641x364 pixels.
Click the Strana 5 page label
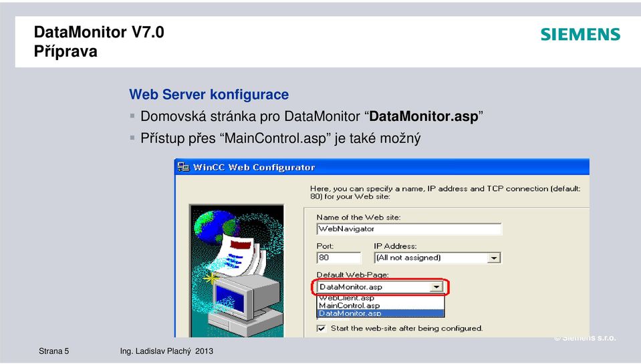pyautogui.click(x=54, y=351)
